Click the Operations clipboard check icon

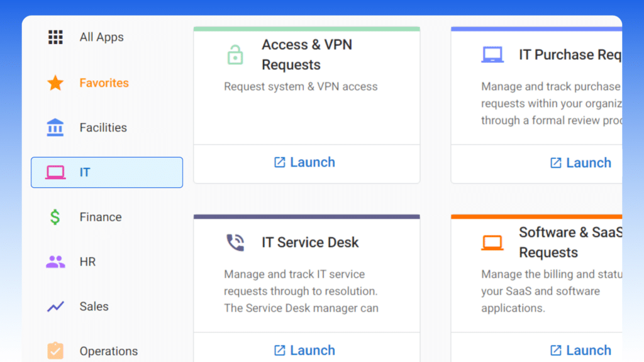55,351
